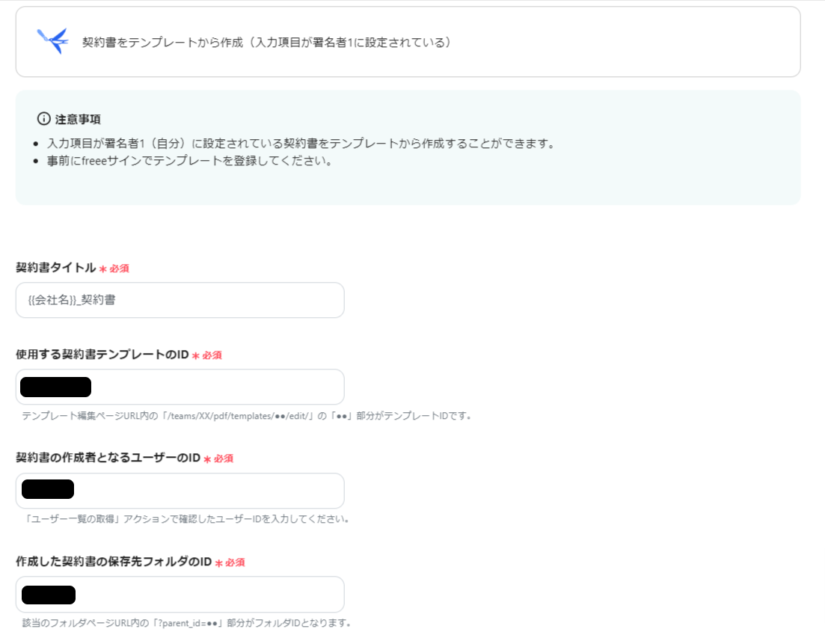Click the 注意事項 heading text
Screen dimensions: 825x644
click(x=78, y=120)
